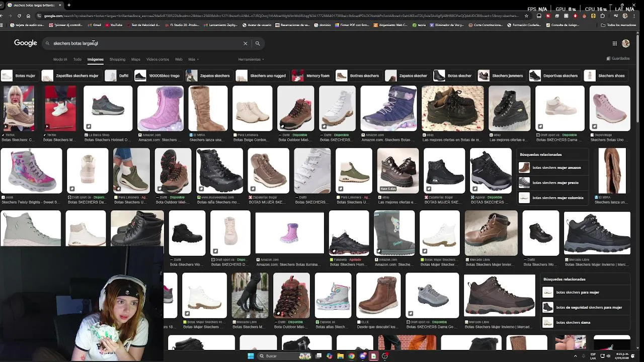This screenshot has width=644, height=362.
Task: Select the Memory foam chip
Action: 311,75
